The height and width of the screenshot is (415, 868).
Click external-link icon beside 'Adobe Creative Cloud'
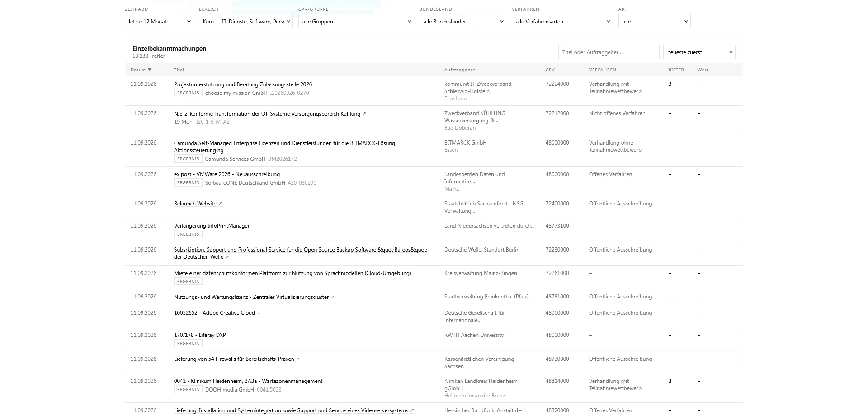[x=259, y=313]
